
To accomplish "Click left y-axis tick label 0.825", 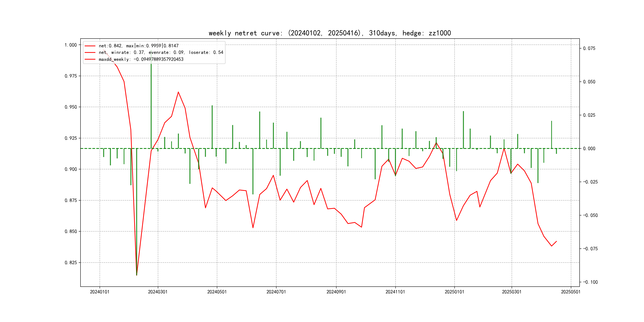I will (71, 263).
